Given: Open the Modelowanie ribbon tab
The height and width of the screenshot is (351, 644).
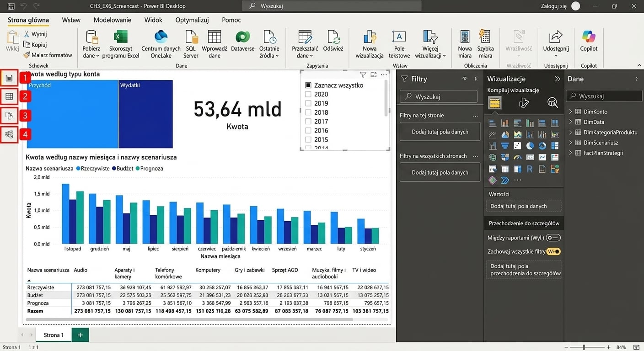Looking at the screenshot, I should tap(113, 20).
